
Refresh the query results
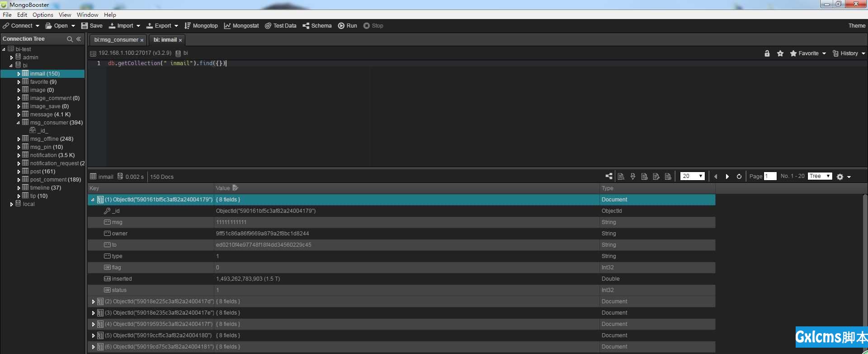[739, 177]
